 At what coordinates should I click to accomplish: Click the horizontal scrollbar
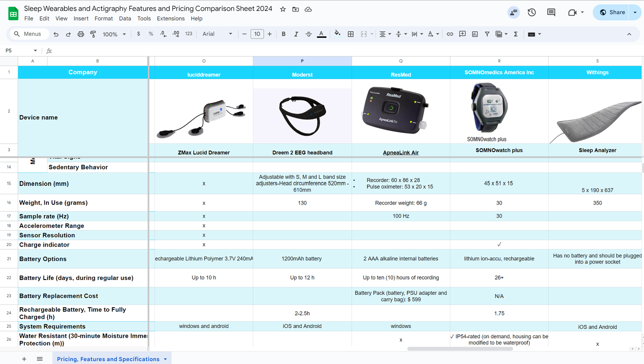[x=460, y=349]
